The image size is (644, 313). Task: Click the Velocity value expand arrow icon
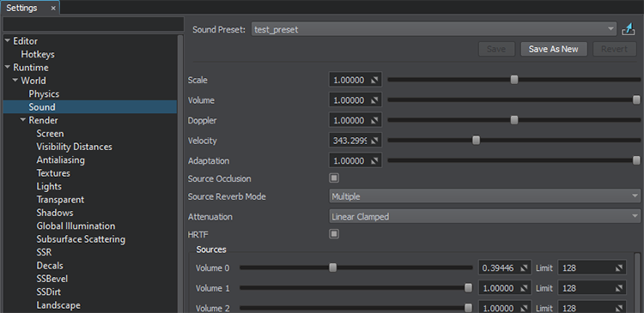point(374,141)
